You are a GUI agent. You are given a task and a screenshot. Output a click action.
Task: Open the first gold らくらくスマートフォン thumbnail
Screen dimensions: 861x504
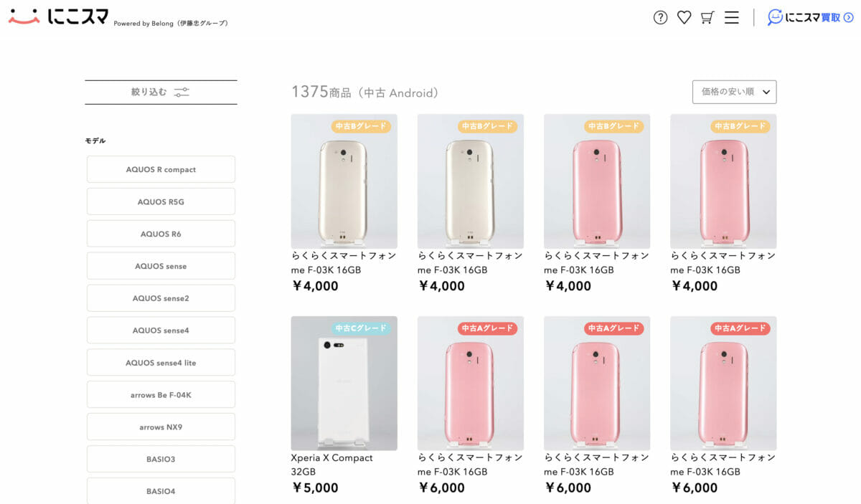click(344, 181)
